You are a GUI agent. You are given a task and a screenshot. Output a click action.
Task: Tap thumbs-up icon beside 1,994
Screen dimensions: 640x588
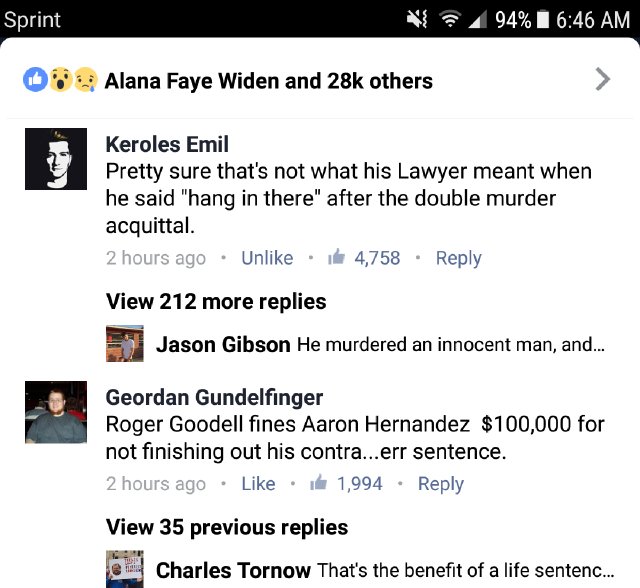318,482
